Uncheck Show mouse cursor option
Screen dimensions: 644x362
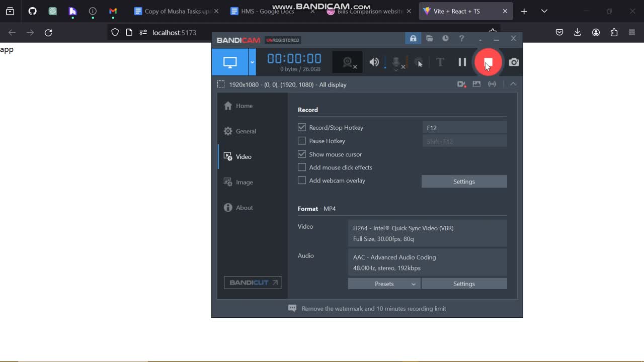[x=302, y=154]
